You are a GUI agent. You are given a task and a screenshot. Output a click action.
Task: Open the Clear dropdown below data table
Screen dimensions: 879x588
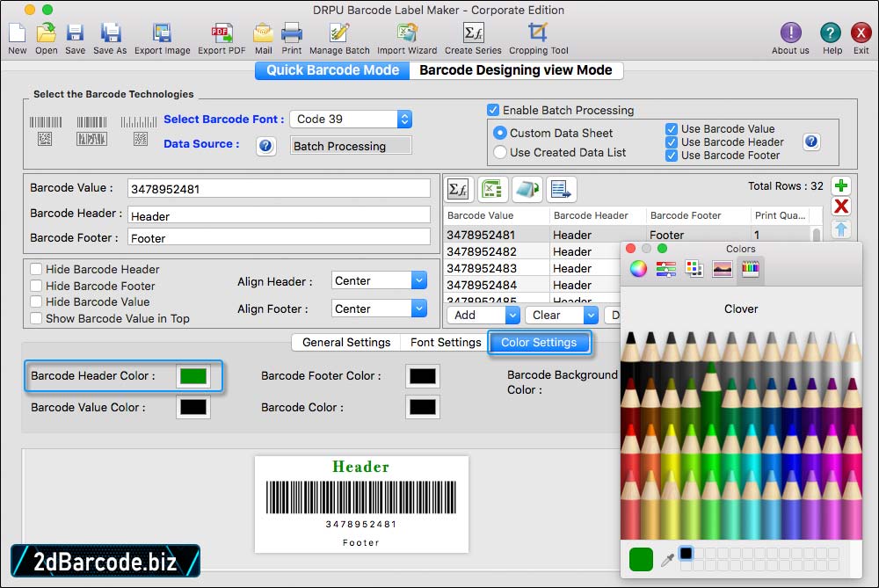562,315
